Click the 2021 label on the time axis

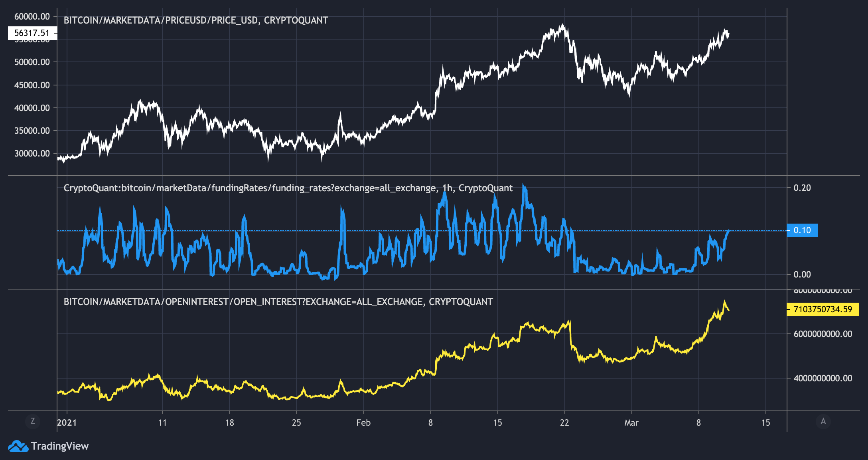[x=67, y=422]
